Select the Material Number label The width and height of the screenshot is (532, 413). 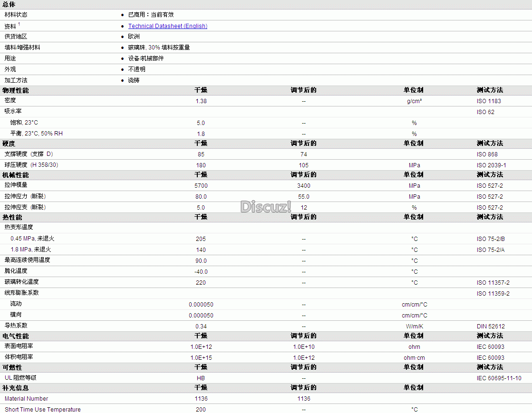coord(27,399)
